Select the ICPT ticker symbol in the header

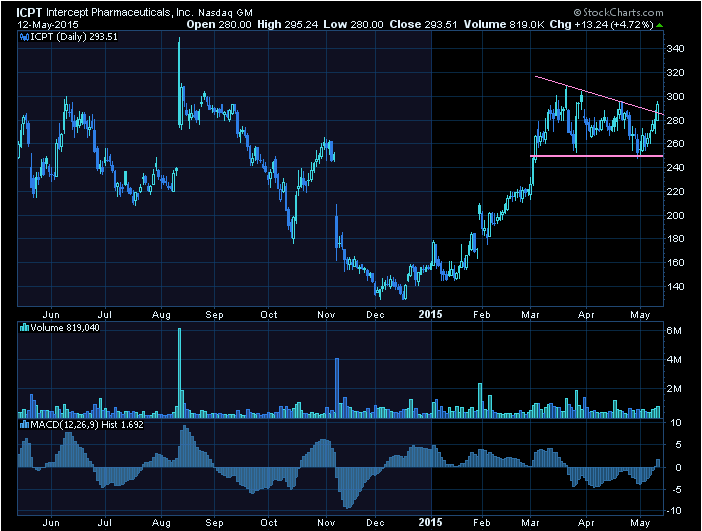[x=29, y=13]
